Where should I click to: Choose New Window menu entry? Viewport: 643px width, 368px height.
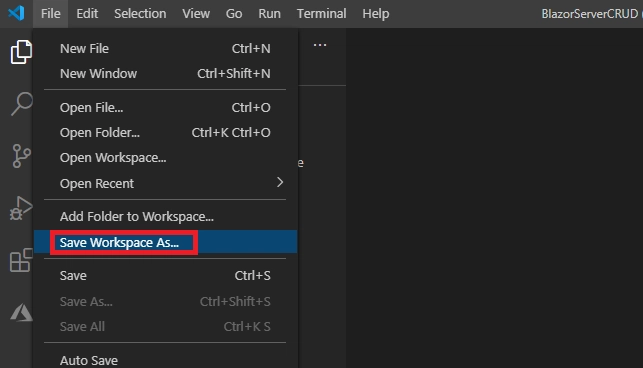[165, 73]
